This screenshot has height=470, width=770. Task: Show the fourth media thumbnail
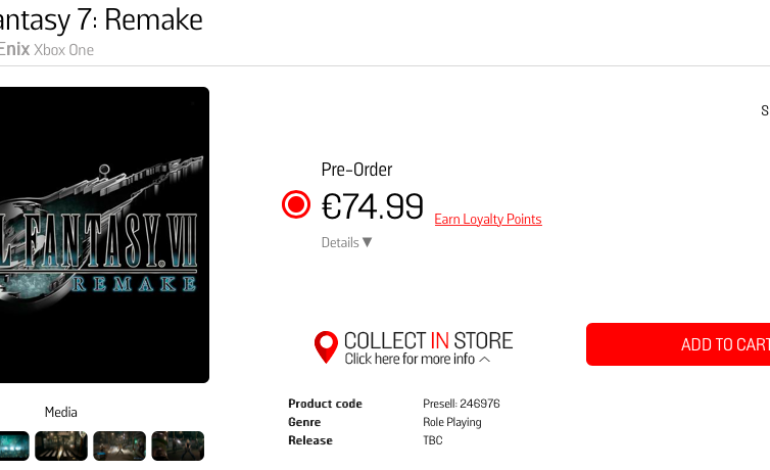178,446
